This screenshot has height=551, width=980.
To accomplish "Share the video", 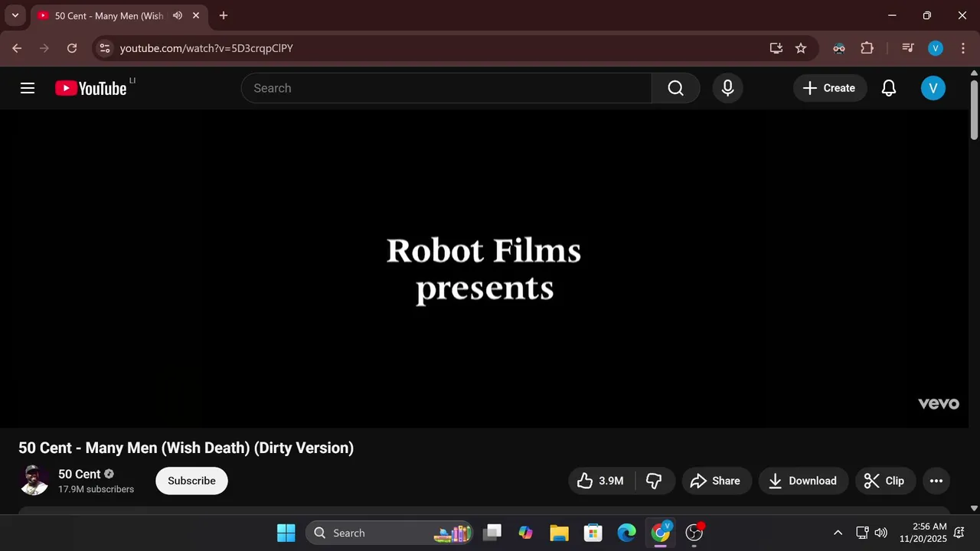I will pos(716,481).
